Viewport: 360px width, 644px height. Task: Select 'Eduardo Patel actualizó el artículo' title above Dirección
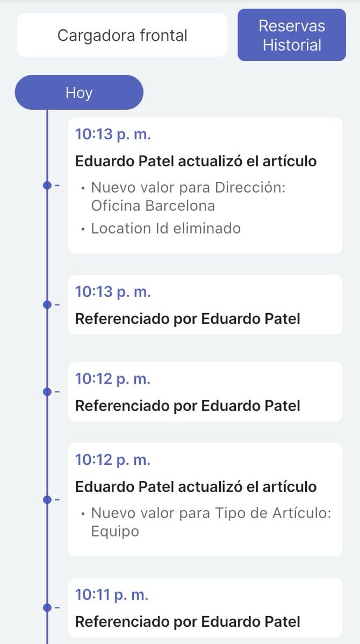click(x=196, y=161)
